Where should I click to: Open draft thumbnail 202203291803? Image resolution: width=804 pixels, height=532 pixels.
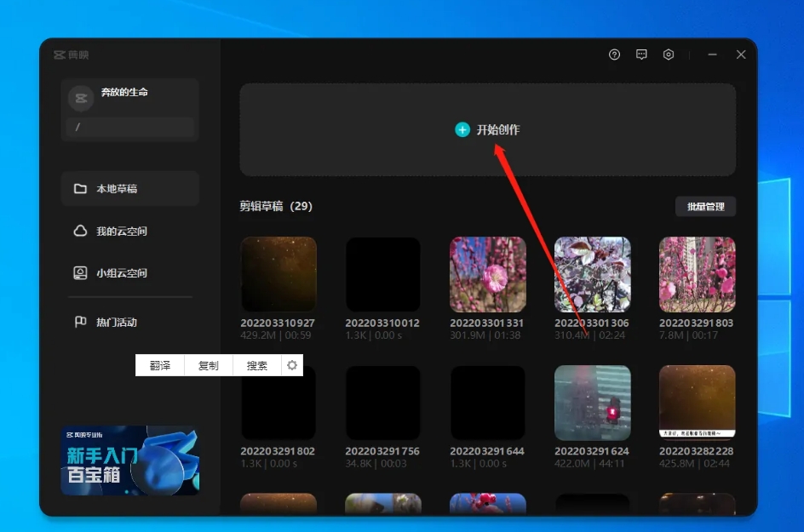698,274
